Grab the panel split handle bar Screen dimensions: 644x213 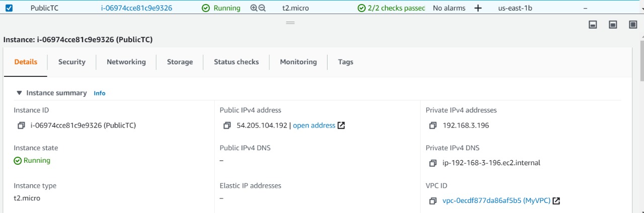[x=290, y=23]
